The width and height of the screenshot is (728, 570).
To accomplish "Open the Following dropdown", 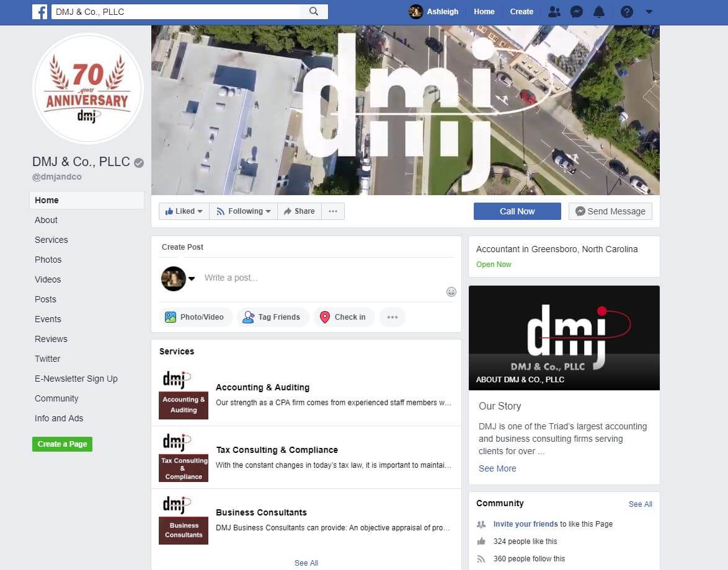I will (x=244, y=211).
